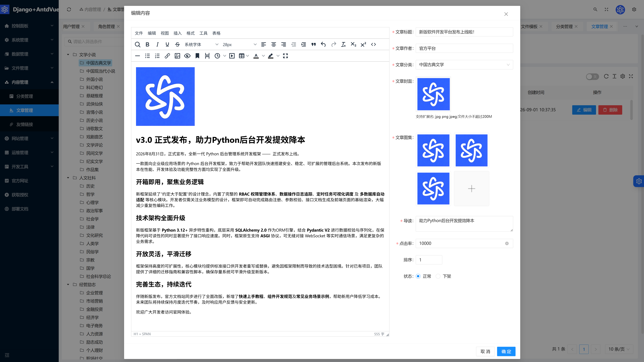Undo last edit in editor
Image resolution: width=644 pixels, height=362 pixels.
click(323, 44)
